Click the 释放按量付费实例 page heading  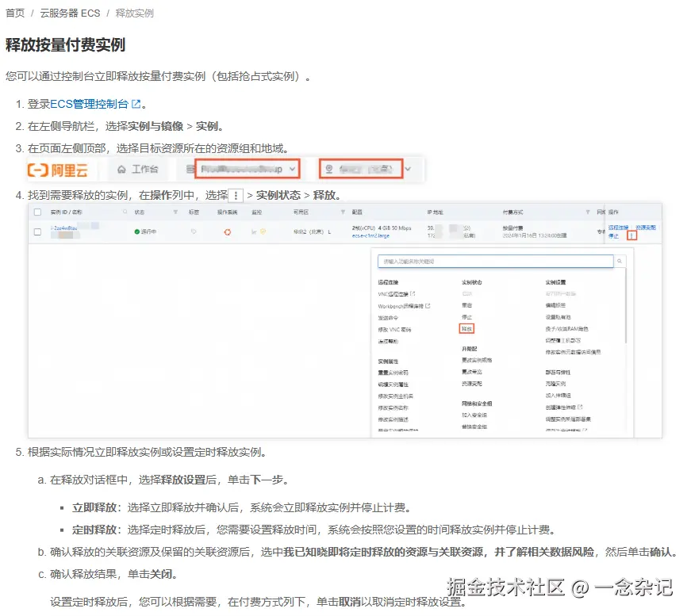[x=65, y=45]
